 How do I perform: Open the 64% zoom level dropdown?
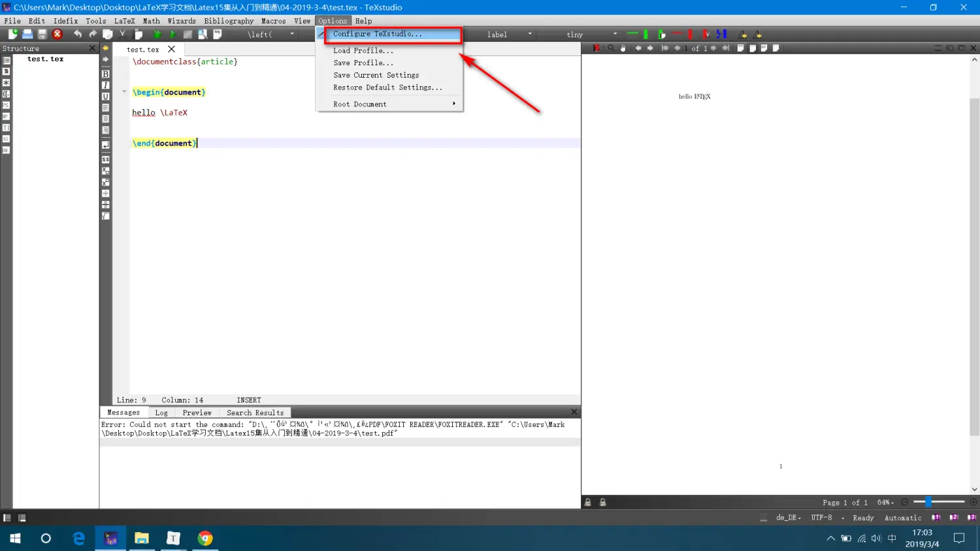[885, 502]
